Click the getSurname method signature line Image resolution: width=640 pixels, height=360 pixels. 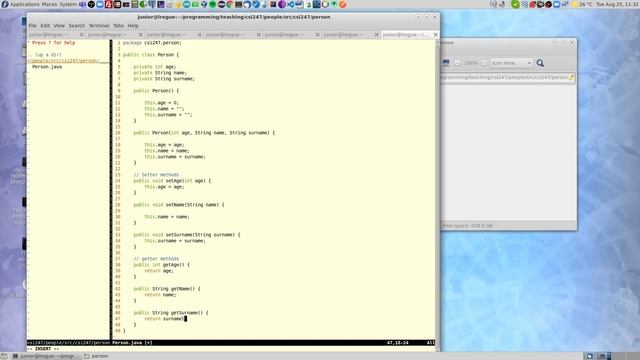[171, 313]
